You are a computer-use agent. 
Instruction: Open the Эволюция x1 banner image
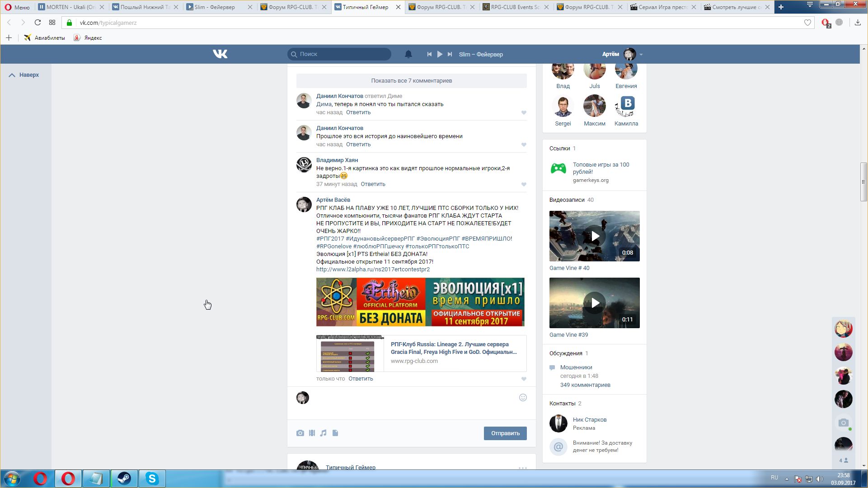[x=420, y=302]
